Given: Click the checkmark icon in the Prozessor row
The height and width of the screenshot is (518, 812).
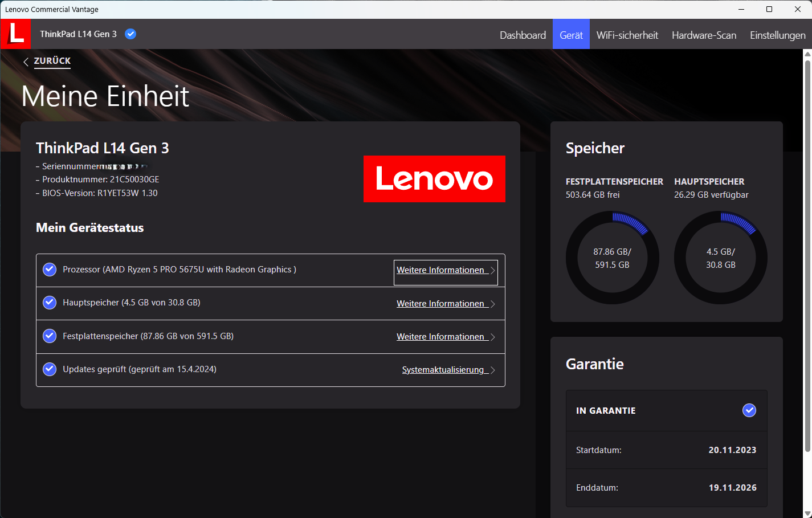Looking at the screenshot, I should click(x=50, y=269).
